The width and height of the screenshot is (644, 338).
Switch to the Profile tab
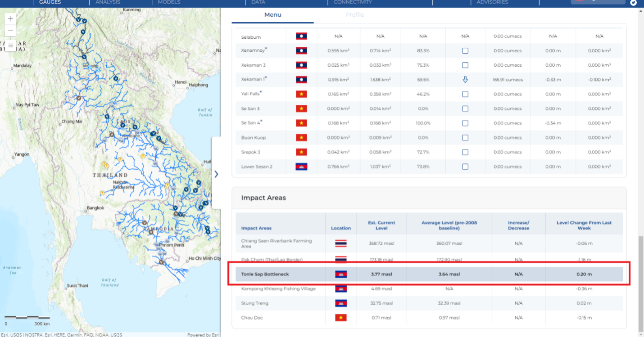[x=354, y=15]
